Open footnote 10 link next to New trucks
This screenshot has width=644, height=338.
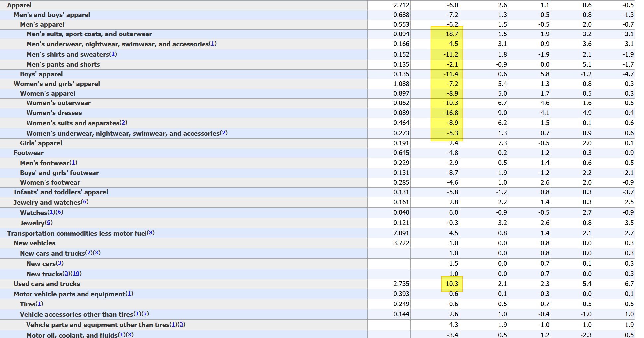[76, 273]
